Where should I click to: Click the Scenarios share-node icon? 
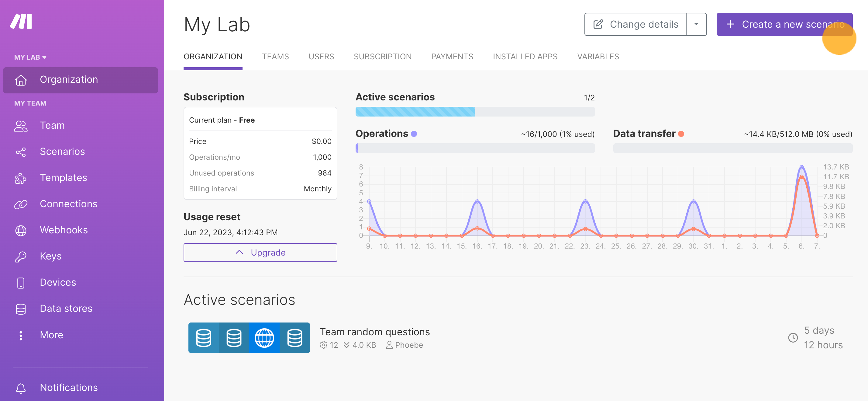point(21,152)
